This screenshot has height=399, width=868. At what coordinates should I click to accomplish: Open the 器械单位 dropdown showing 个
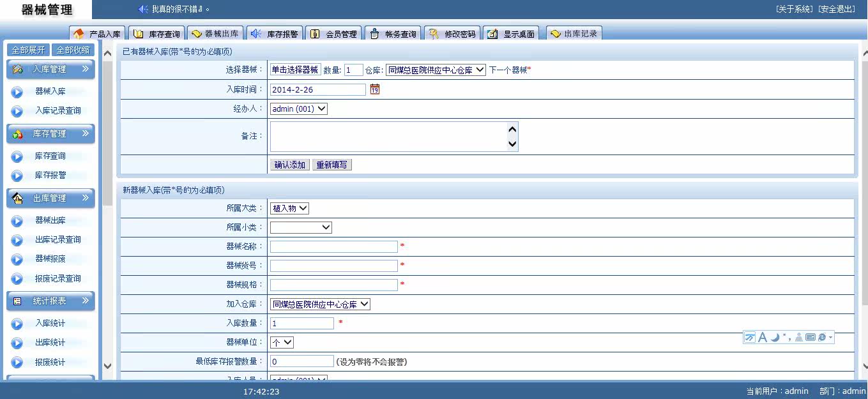click(x=282, y=343)
